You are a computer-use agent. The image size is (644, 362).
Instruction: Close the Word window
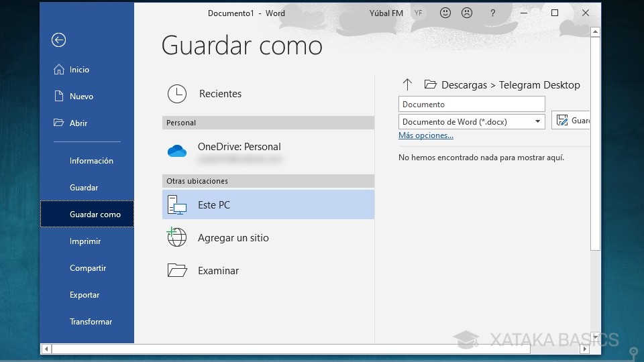click(x=586, y=13)
